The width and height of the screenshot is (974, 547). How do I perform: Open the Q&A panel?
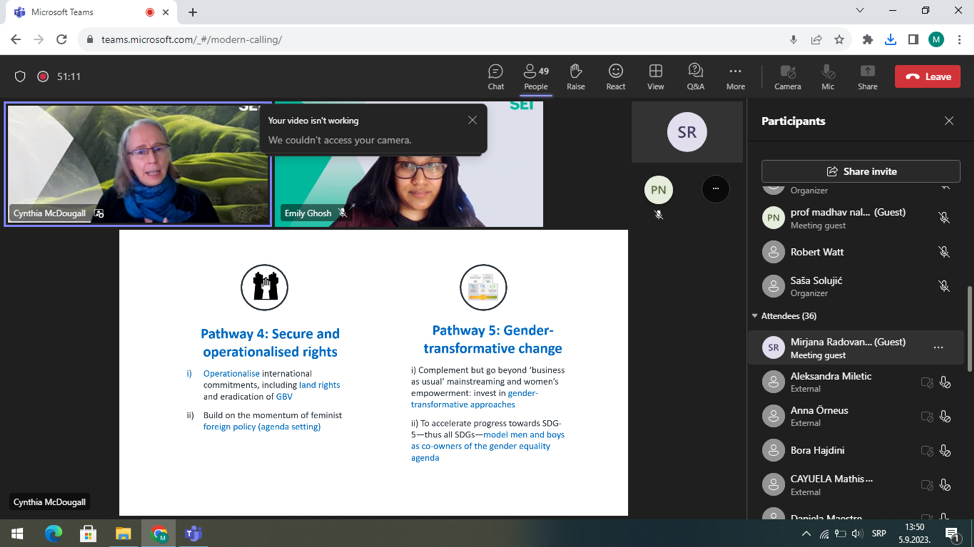pyautogui.click(x=696, y=76)
